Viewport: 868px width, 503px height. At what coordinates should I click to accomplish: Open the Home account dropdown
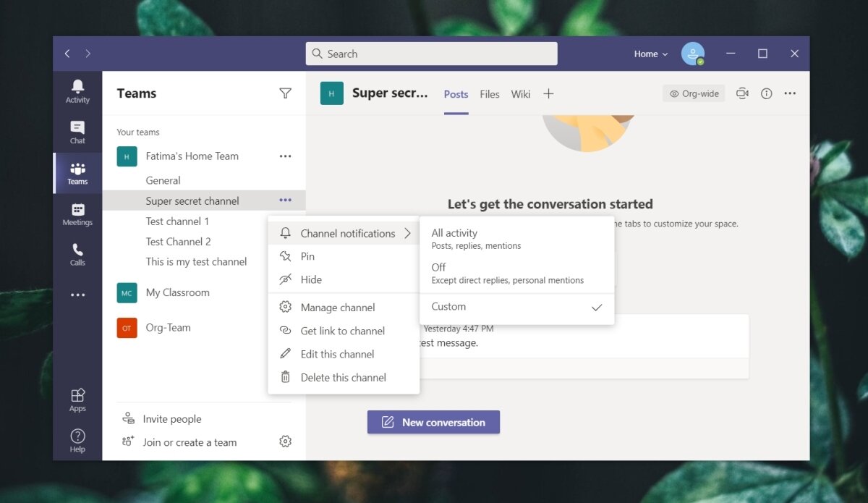coord(649,53)
